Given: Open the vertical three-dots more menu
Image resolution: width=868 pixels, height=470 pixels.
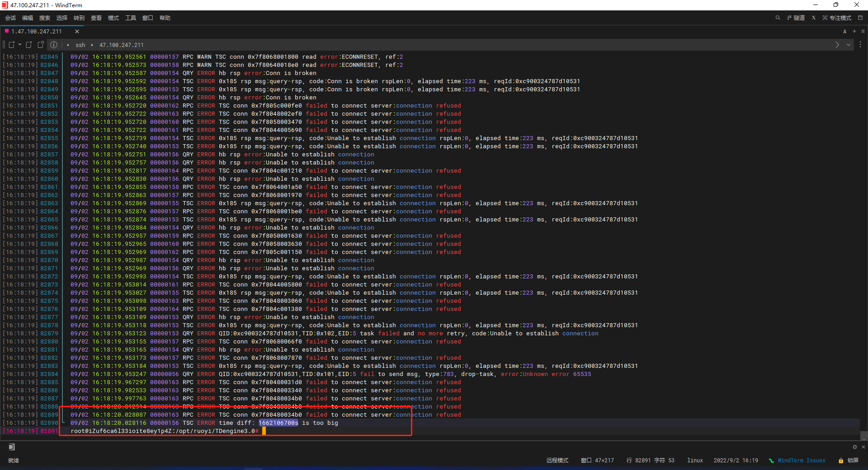Looking at the screenshot, I should click(860, 45).
